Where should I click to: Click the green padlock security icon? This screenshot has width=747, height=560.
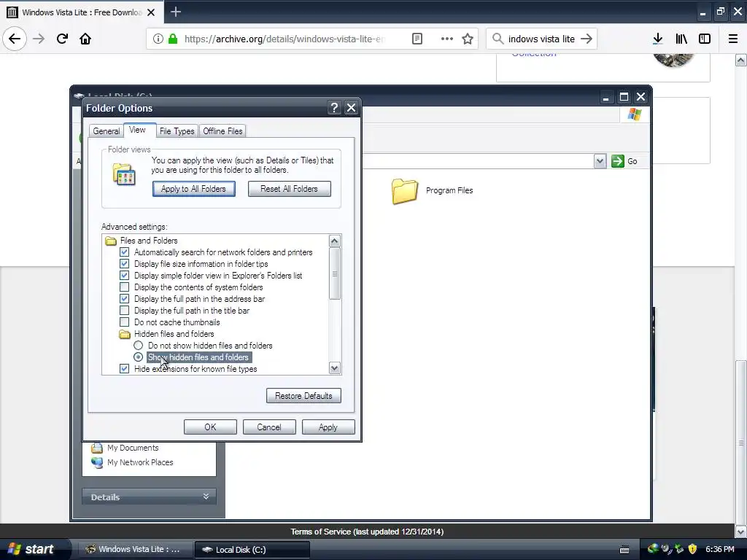coord(173,39)
